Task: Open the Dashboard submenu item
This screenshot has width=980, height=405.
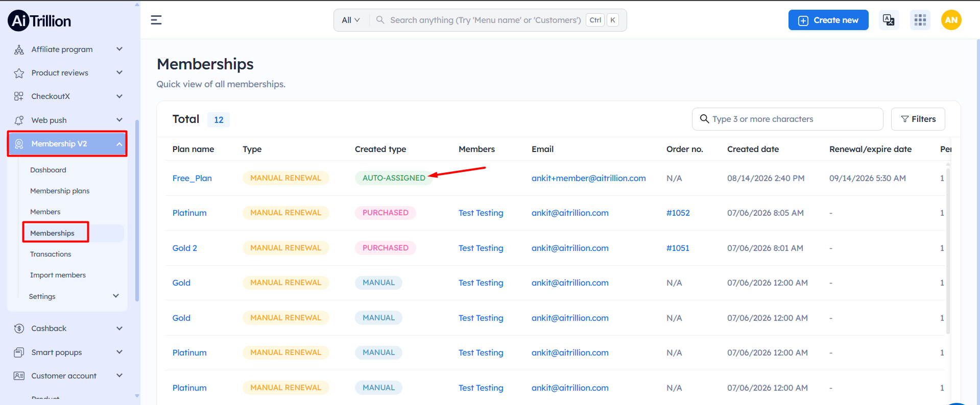Action: [48, 170]
